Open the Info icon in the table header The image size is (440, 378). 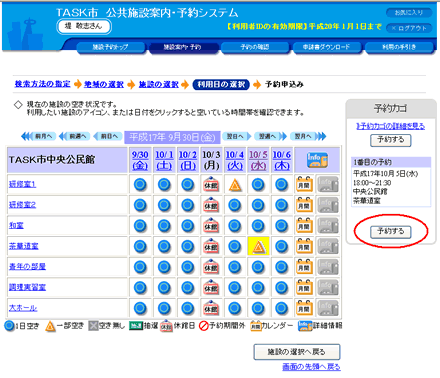click(x=317, y=160)
